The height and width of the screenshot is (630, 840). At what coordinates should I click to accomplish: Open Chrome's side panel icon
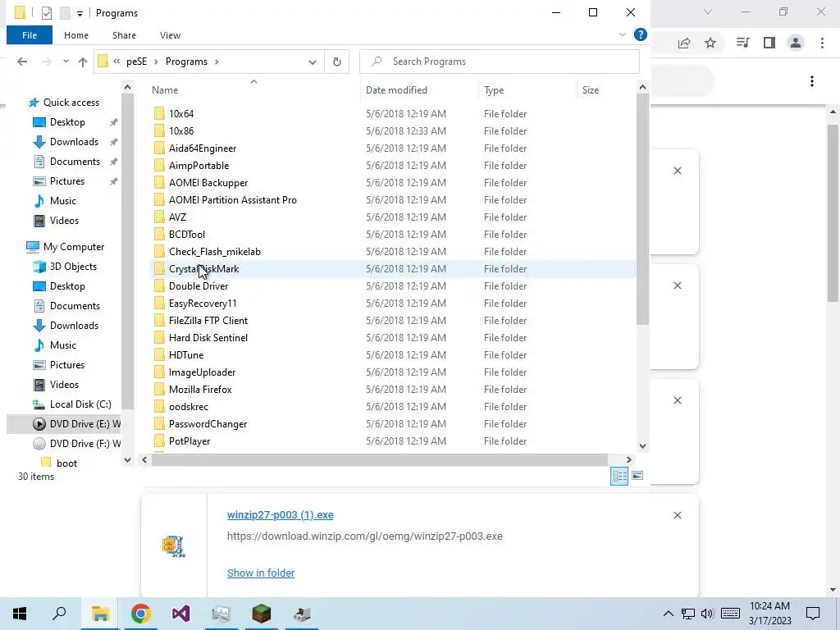[769, 43]
